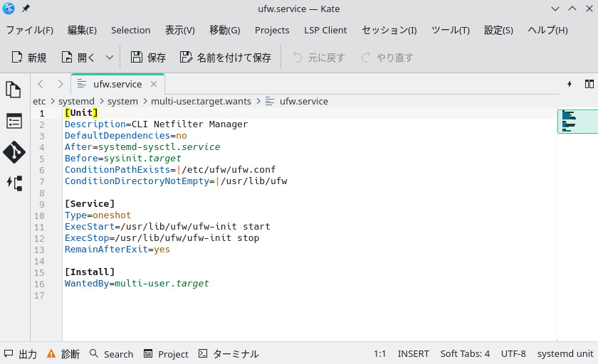Click the pin window icon in titlebar

[26, 9]
